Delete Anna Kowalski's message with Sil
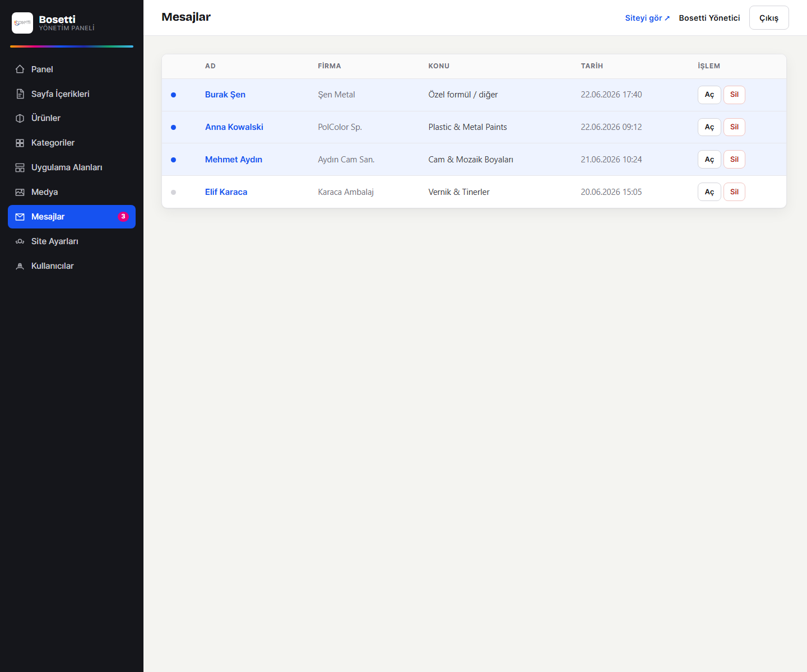The width and height of the screenshot is (807, 672). pyautogui.click(x=734, y=127)
